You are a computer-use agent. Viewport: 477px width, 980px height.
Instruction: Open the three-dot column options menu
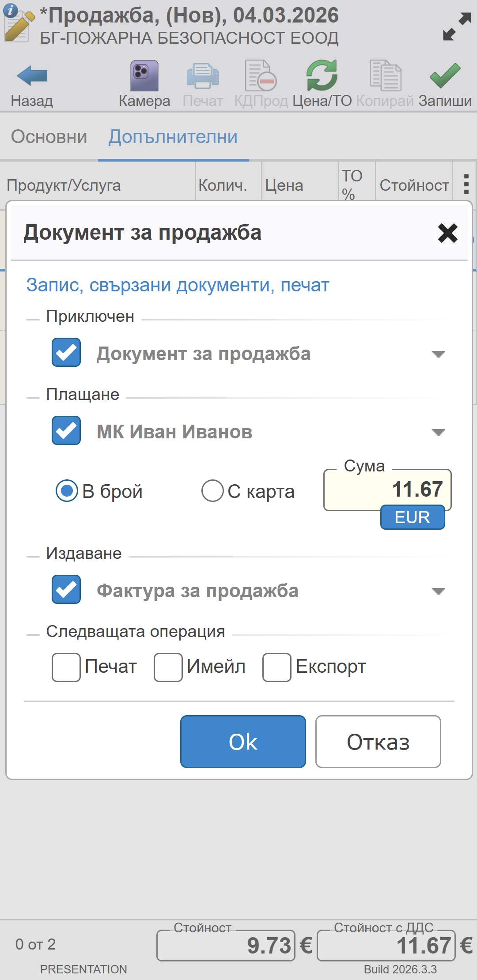pyautogui.click(x=466, y=184)
